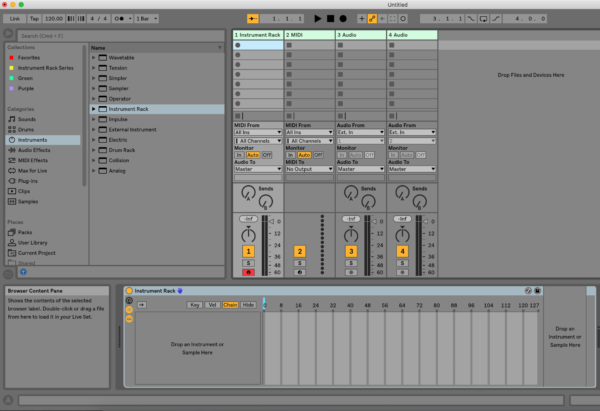Viewport: 600px width, 411px height.
Task: Click track 1 Send A knob
Action: 248,192
